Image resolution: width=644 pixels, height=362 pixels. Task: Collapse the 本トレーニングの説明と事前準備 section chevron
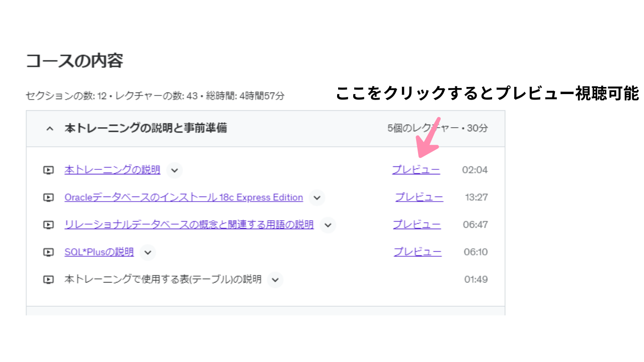pyautogui.click(x=49, y=129)
